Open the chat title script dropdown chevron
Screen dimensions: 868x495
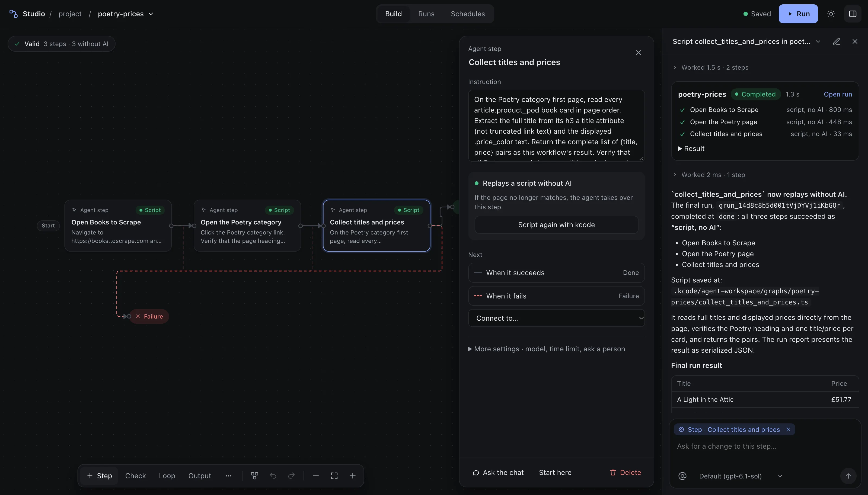[818, 41]
